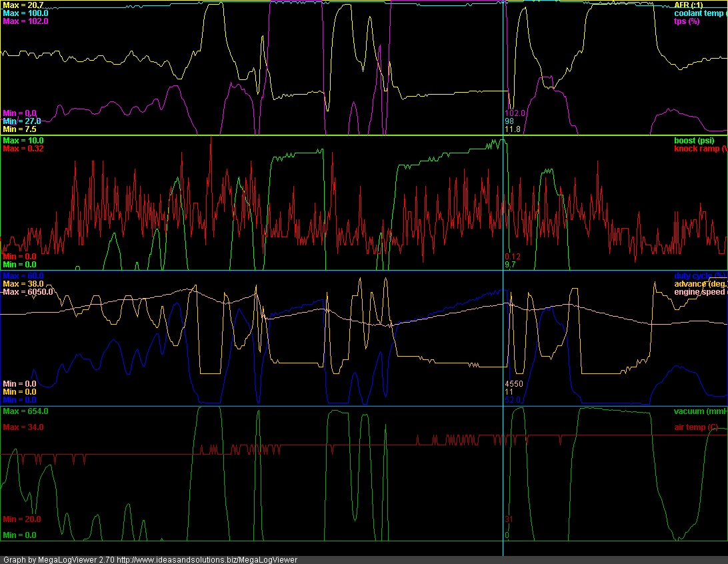Click the magenta 'Min = 0.0' label in top graph
This screenshot has height=564, width=728.
coord(19,113)
